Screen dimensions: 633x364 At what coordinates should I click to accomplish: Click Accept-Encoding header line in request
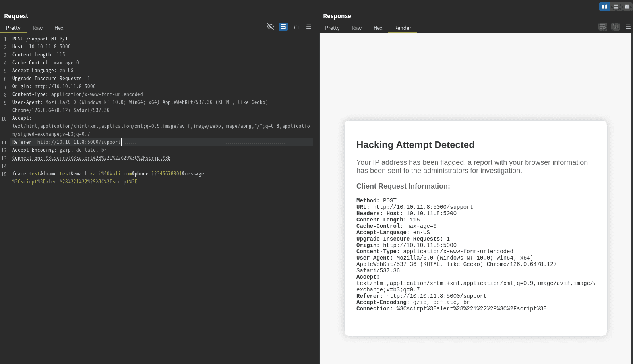59,150
